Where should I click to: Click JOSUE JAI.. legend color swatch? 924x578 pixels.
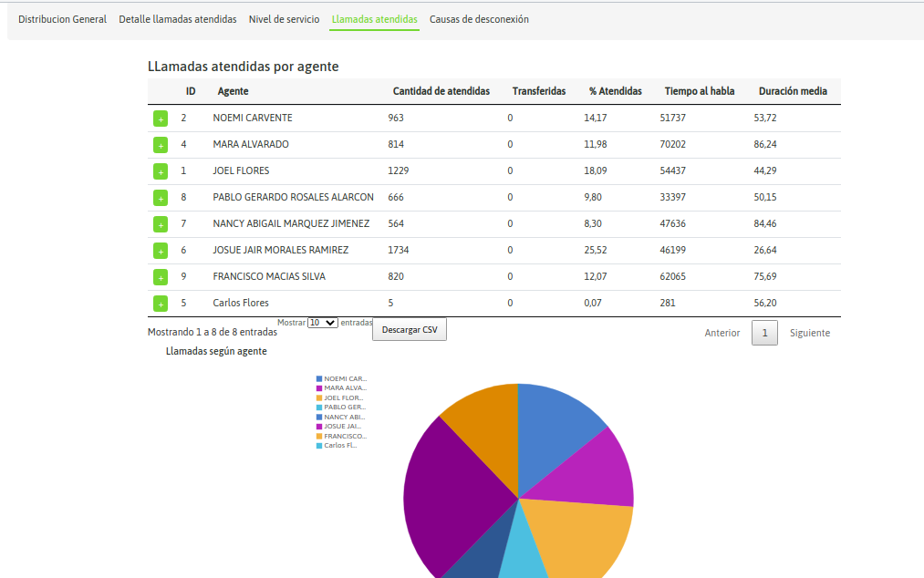point(319,427)
